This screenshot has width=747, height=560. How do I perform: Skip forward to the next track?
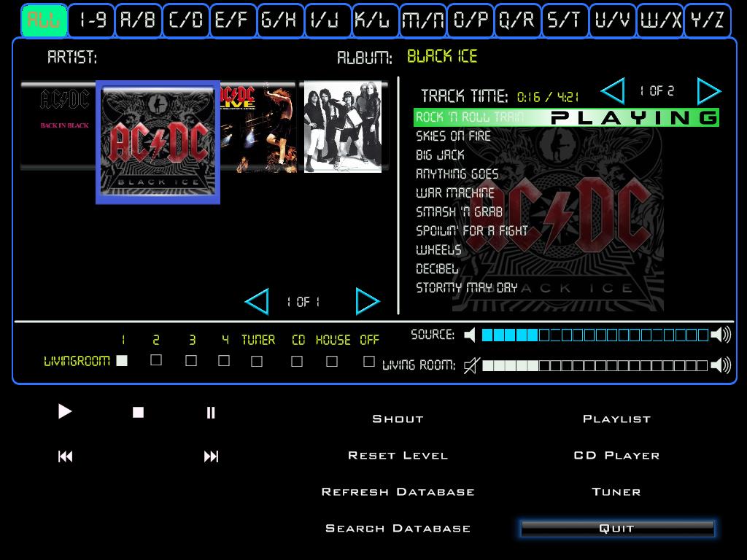coord(211,456)
